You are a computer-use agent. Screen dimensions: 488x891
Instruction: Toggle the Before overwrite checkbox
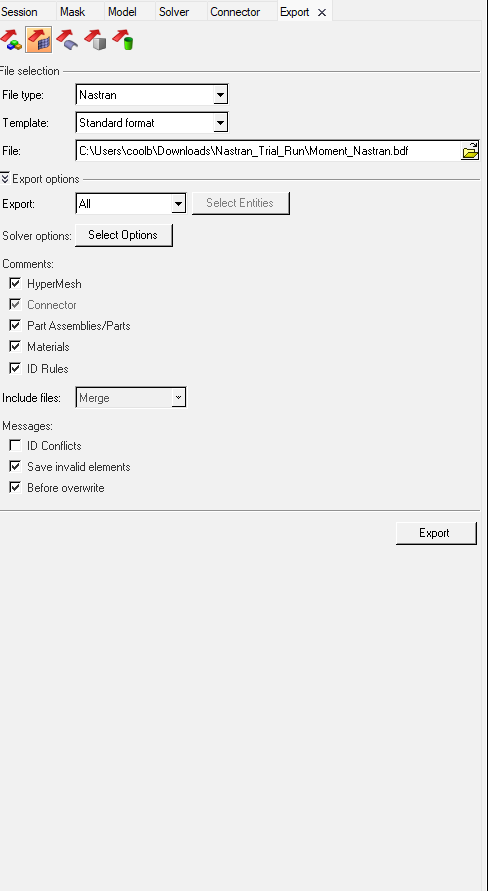(x=15, y=488)
